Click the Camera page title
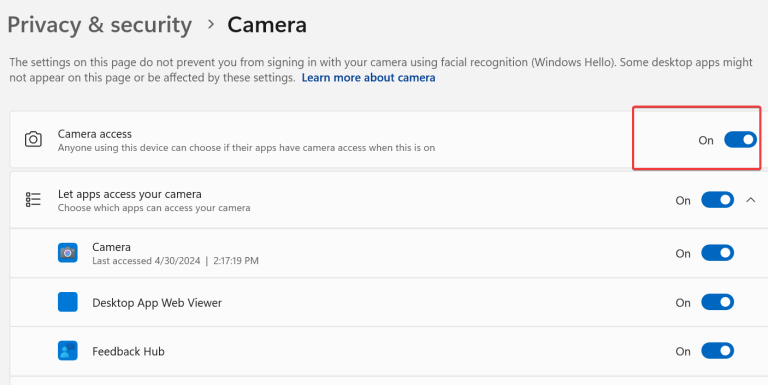768x385 pixels. 267,24
